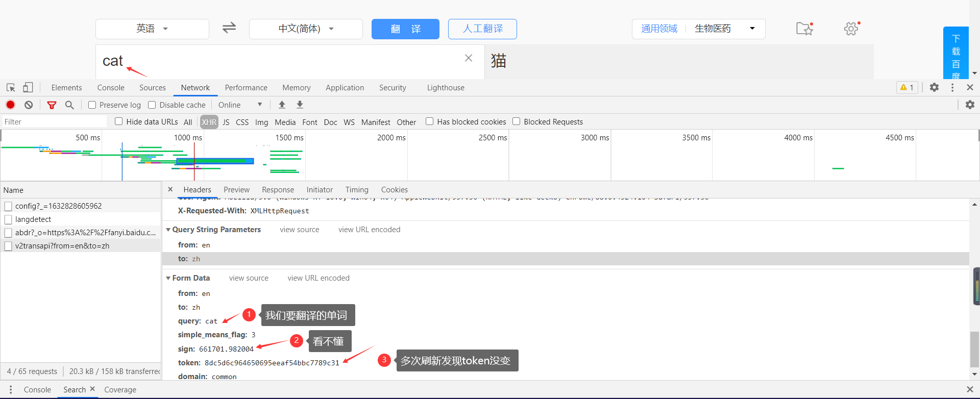This screenshot has height=399, width=980.
Task: Open the source language dropdown
Action: pos(152,29)
